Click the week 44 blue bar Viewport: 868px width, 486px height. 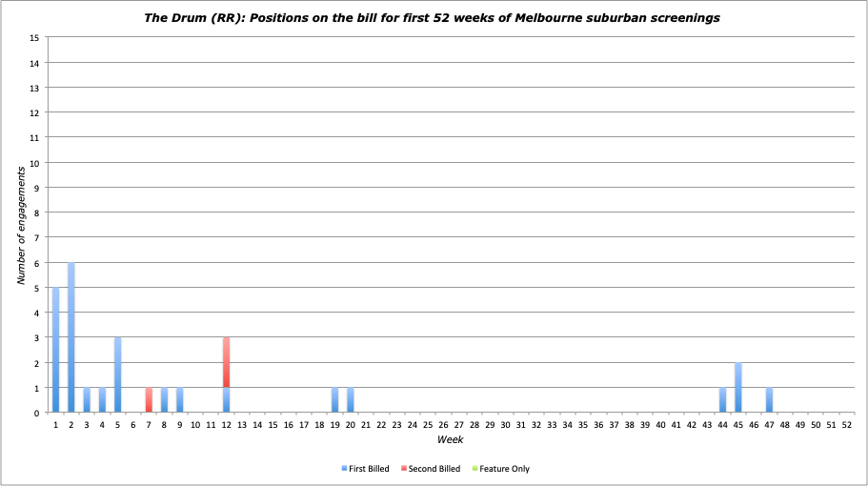[723, 400]
